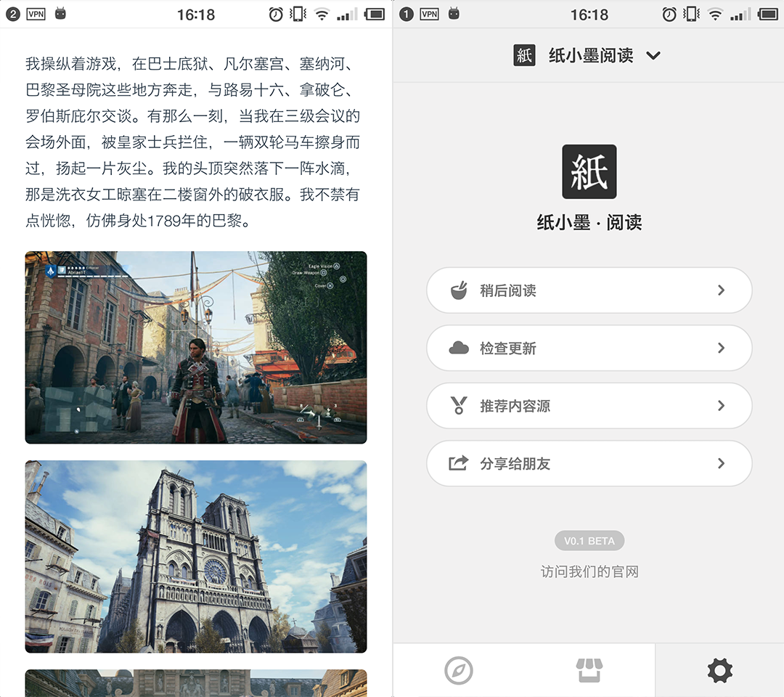Open the Paris street scene game screenshot
The height and width of the screenshot is (697, 784).
(195, 347)
